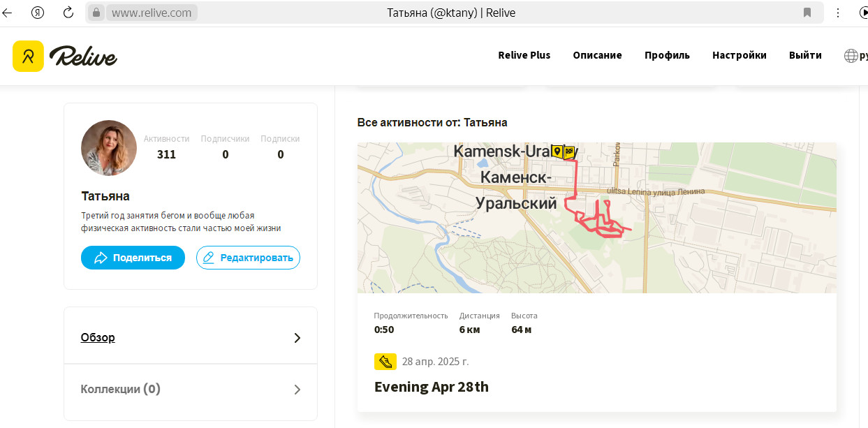Select the Коллекции (0) sidebar entry
This screenshot has height=428, width=868.
(x=121, y=389)
